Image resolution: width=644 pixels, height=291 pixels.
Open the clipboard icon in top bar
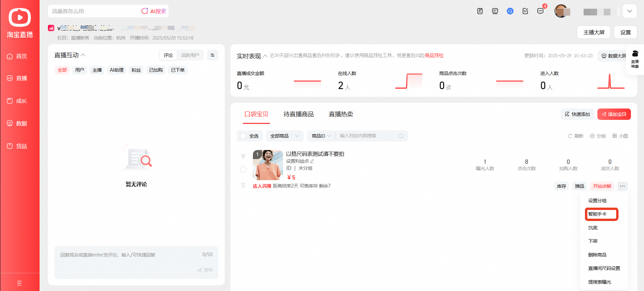pos(480,11)
